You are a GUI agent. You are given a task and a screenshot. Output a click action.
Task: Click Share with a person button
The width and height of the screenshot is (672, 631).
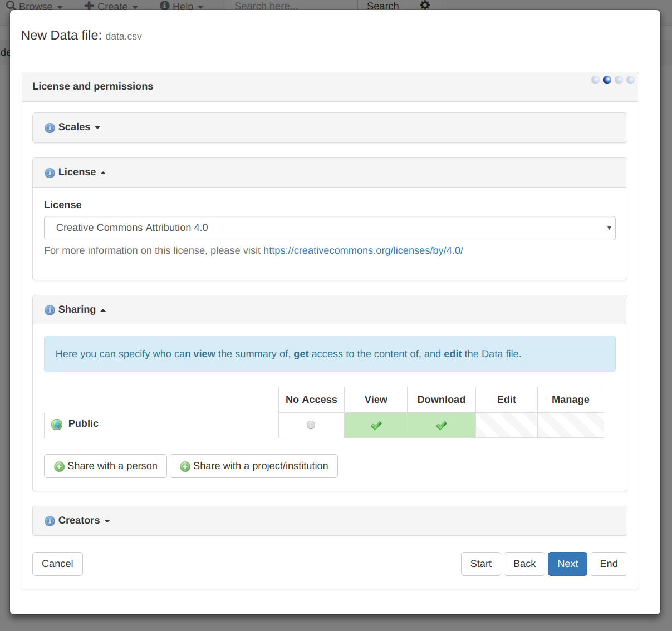click(x=105, y=466)
